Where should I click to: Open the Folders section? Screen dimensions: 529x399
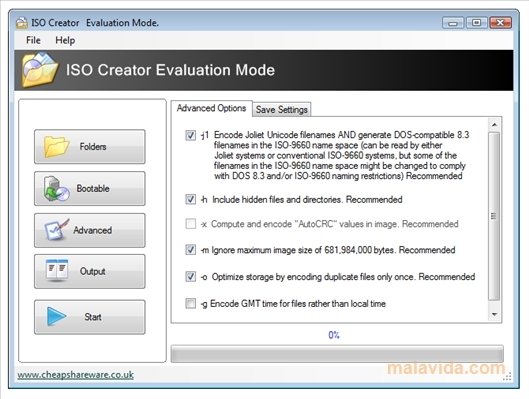pos(90,147)
